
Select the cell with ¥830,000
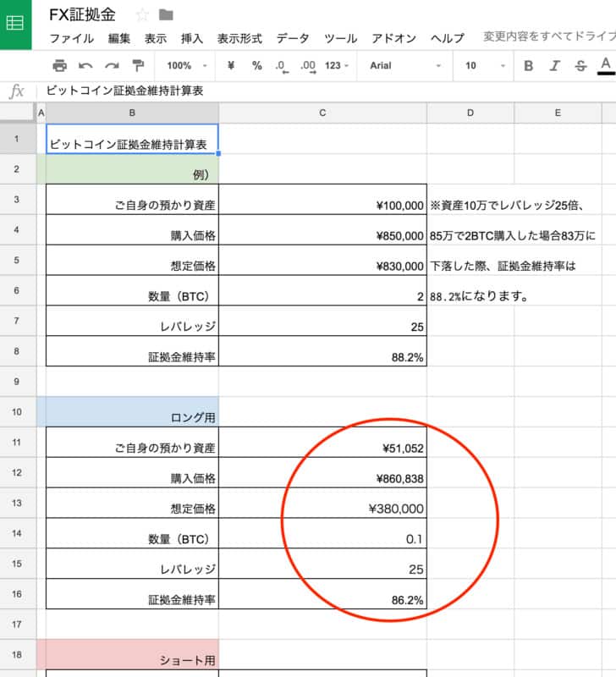(322, 260)
